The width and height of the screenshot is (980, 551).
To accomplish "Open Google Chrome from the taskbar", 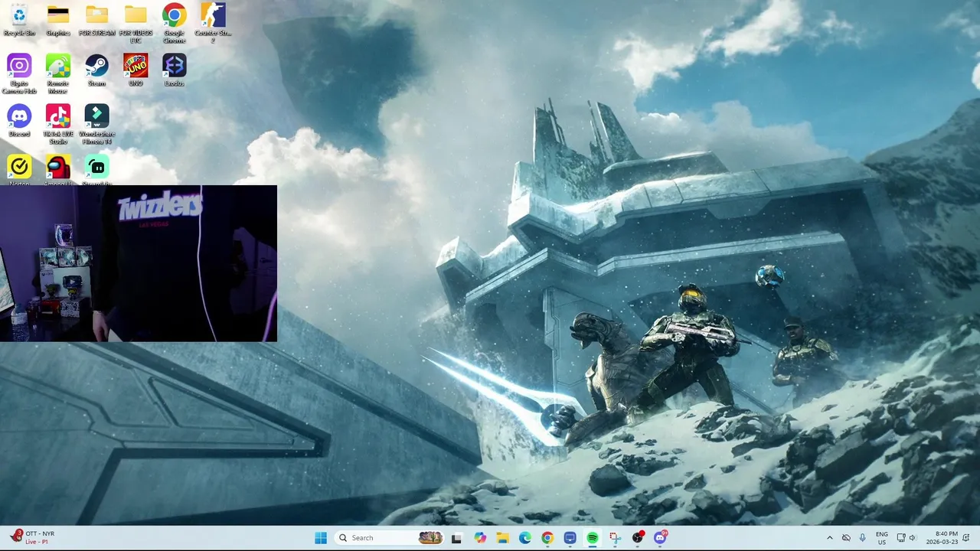I will pyautogui.click(x=547, y=538).
